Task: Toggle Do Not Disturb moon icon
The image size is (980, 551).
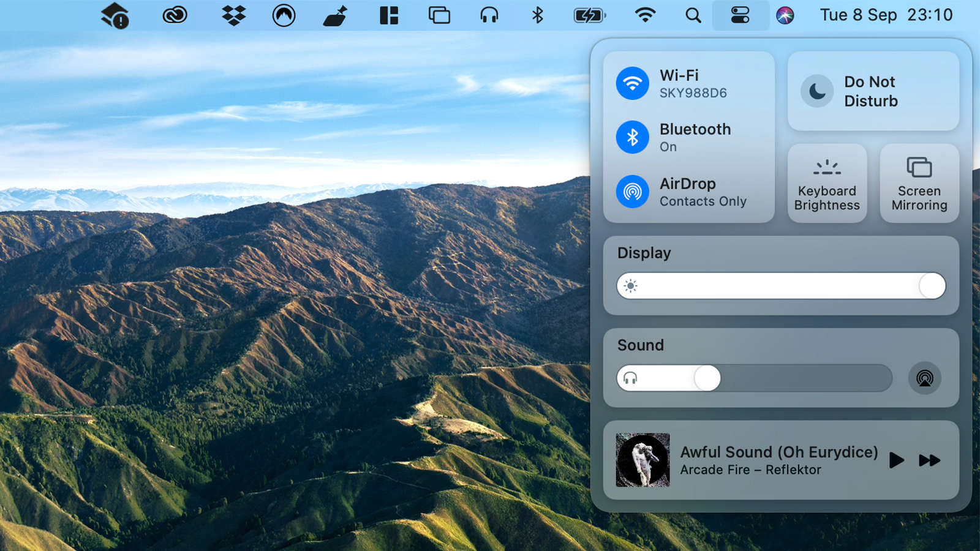Action: tap(817, 91)
